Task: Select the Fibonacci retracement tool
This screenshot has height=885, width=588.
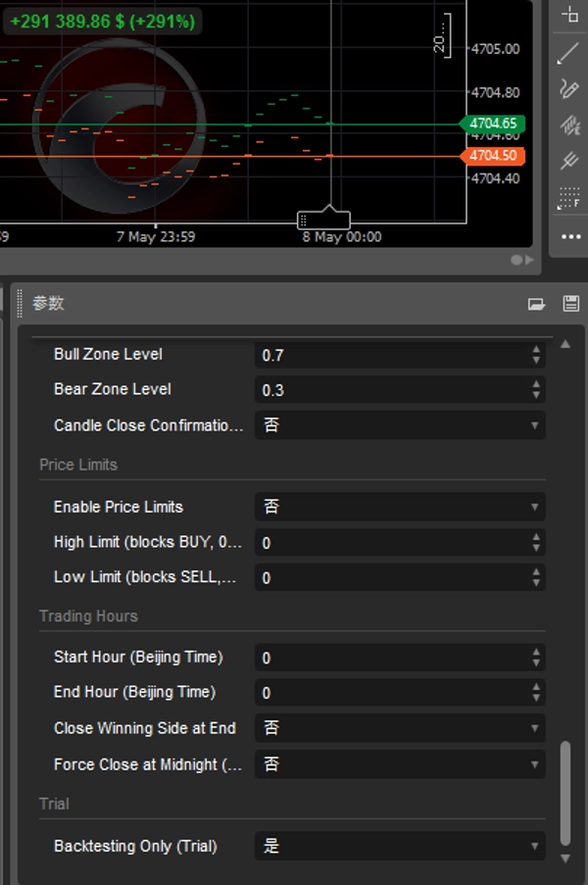Action: (568, 198)
